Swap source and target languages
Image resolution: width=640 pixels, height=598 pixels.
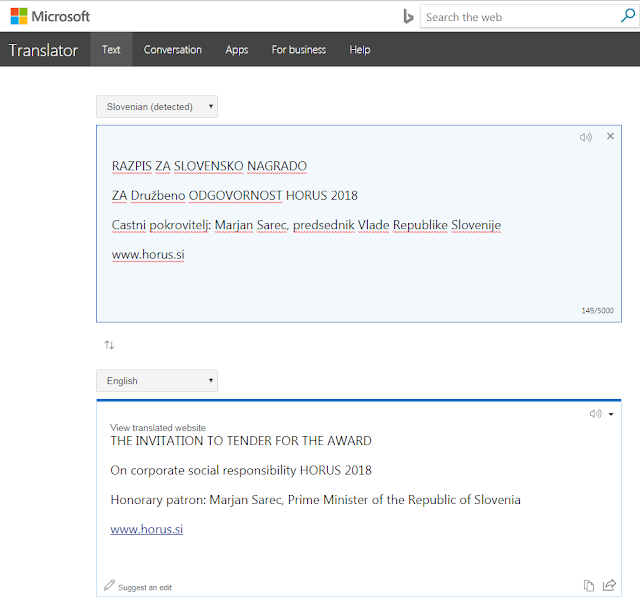(x=109, y=345)
